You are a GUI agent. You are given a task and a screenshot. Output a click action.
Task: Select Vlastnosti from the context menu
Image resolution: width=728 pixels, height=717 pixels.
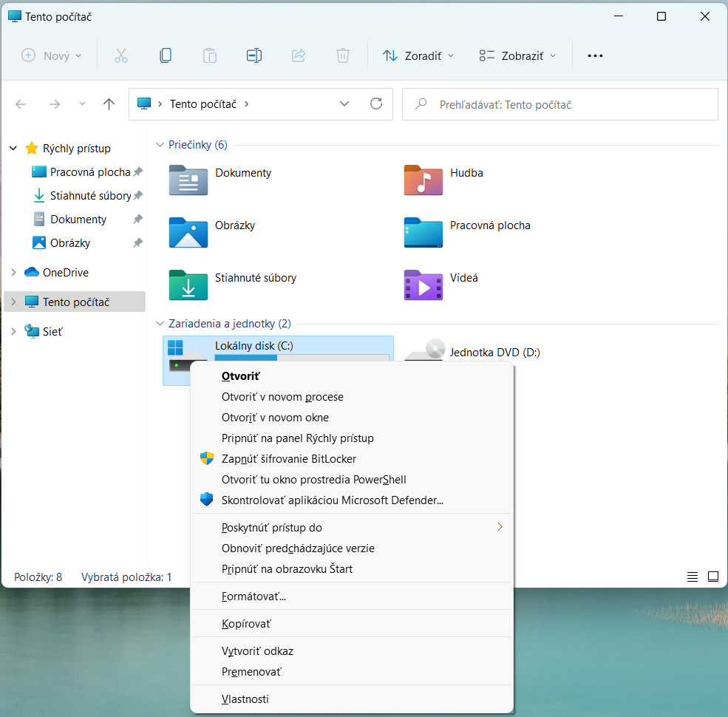point(245,699)
